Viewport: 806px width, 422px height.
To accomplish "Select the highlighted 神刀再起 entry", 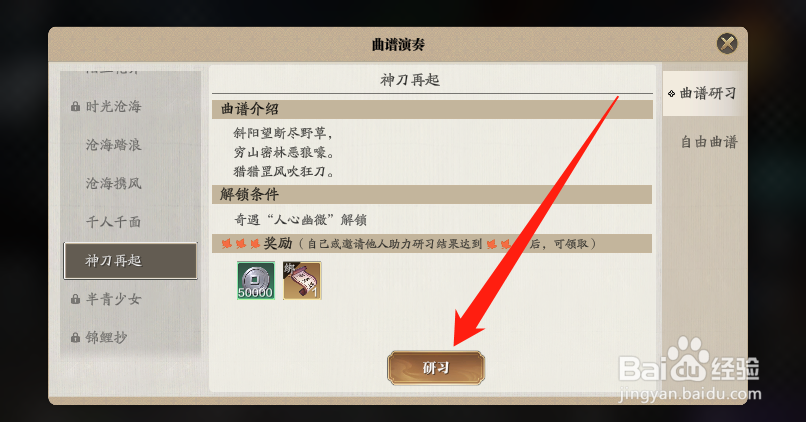I will point(130,261).
